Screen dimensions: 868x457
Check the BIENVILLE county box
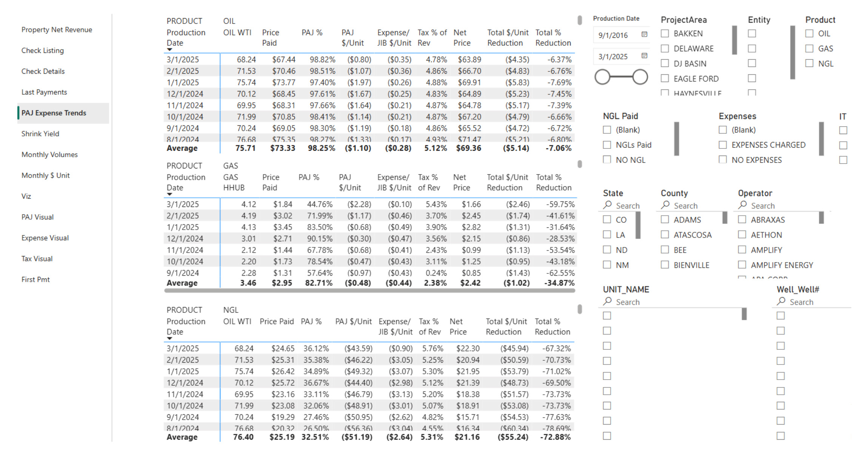pyautogui.click(x=665, y=265)
